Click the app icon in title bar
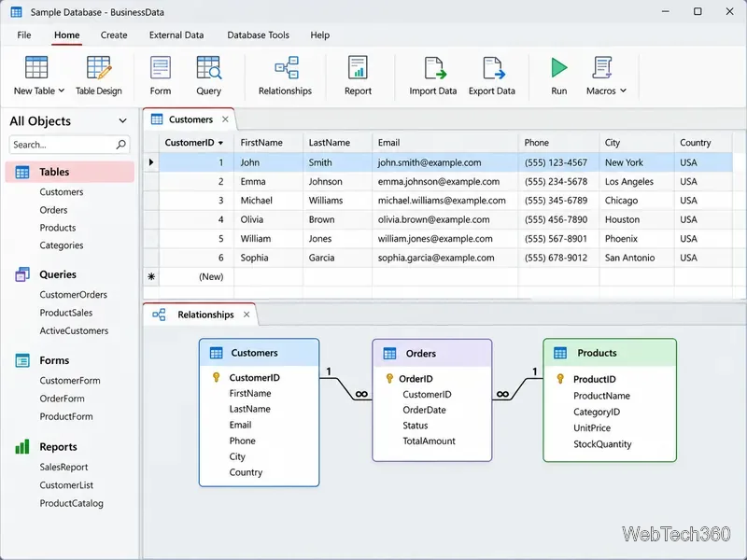 tap(16, 12)
